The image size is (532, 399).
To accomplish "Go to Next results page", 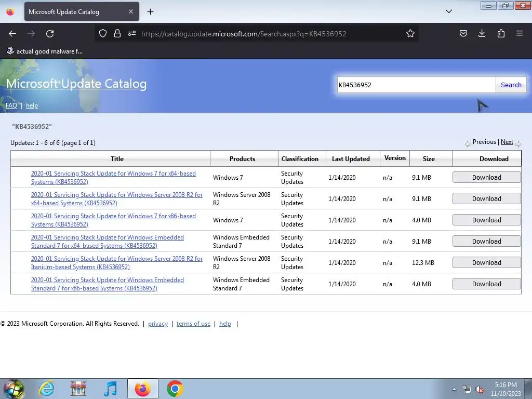I will (507, 142).
